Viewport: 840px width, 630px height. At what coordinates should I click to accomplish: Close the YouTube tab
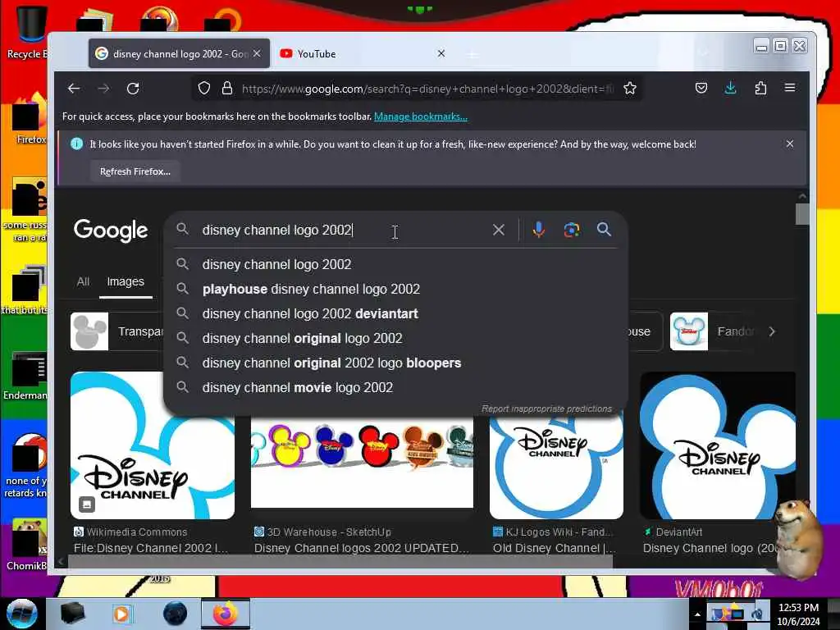(x=441, y=53)
